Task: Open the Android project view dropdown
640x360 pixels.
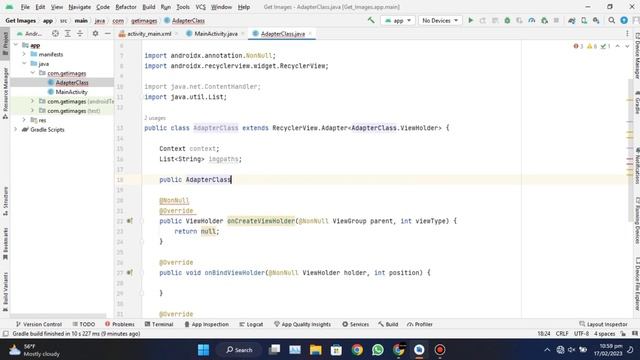Action: tap(30, 33)
